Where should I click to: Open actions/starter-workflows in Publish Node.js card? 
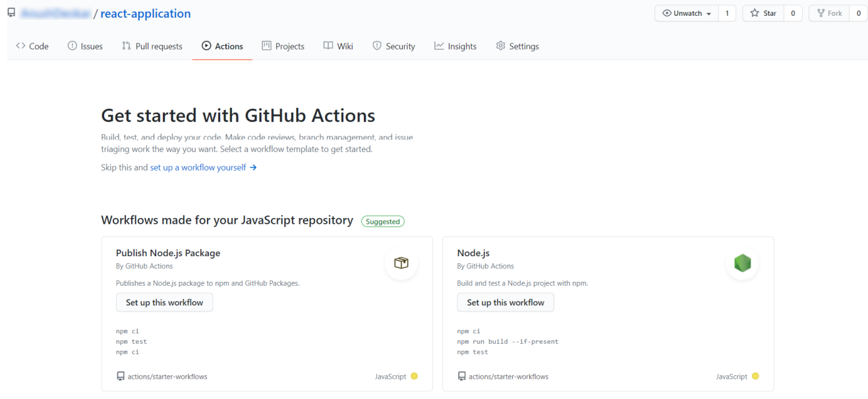coord(167,377)
